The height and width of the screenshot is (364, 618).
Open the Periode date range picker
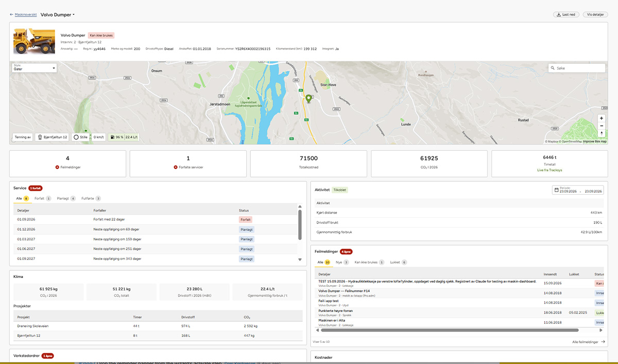[578, 190]
